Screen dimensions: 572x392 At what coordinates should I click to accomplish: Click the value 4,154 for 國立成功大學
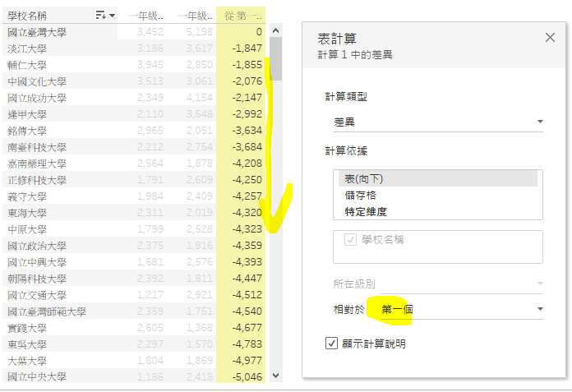[199, 97]
